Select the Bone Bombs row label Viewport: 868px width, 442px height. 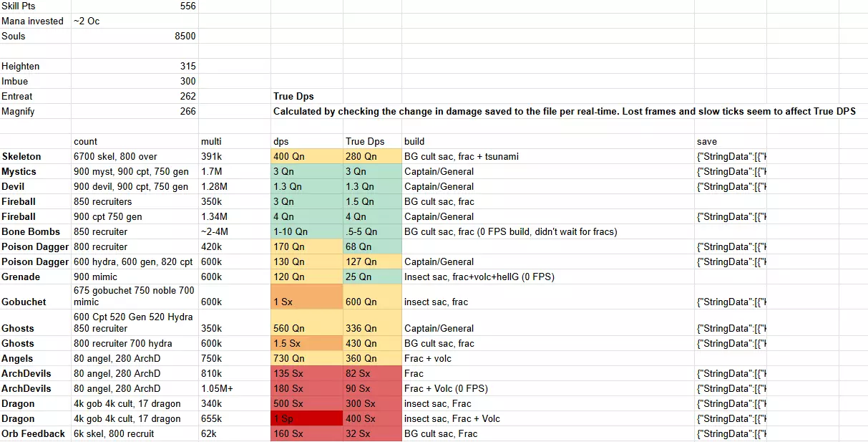point(35,231)
